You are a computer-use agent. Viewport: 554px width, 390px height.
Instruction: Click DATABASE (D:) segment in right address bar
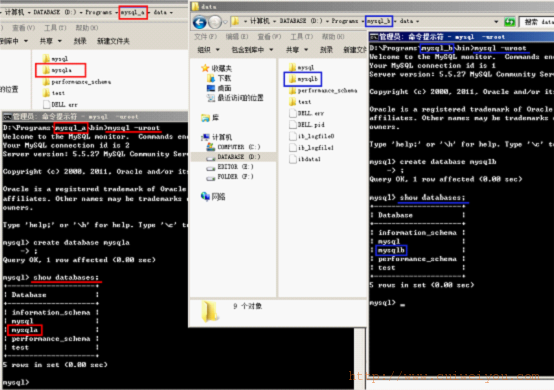tap(300, 21)
